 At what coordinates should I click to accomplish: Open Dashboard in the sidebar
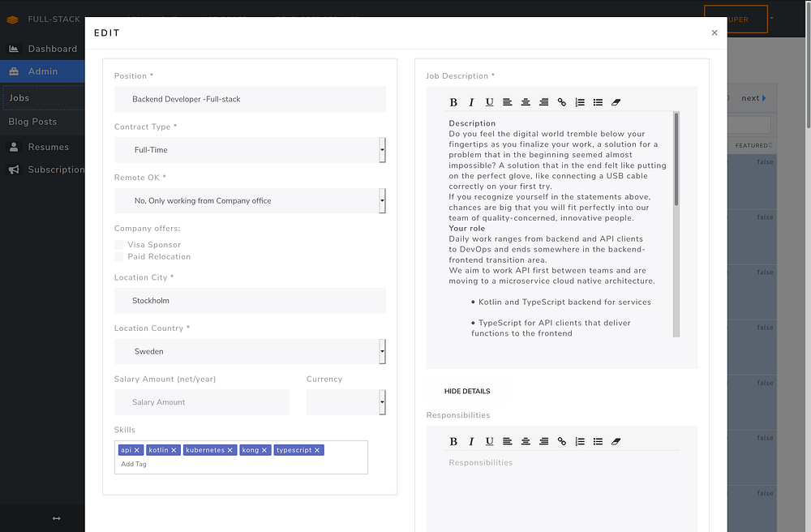tap(42, 49)
